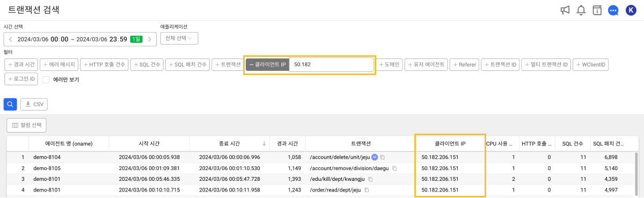644x198 pixels.
Task: Open the archive box icon in header
Action: pos(597,10)
